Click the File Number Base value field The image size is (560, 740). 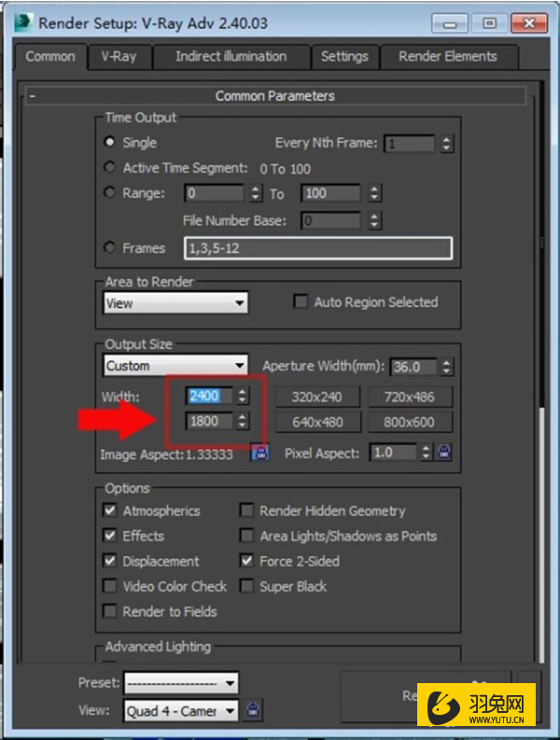[x=331, y=220]
